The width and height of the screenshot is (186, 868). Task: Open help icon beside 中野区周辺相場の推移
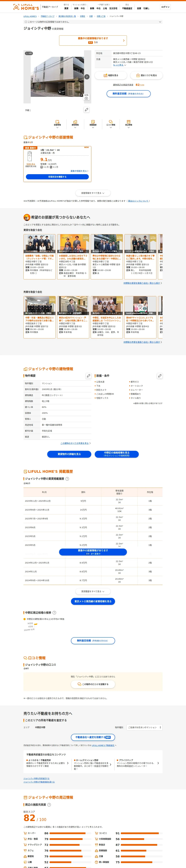click(x=54, y=613)
